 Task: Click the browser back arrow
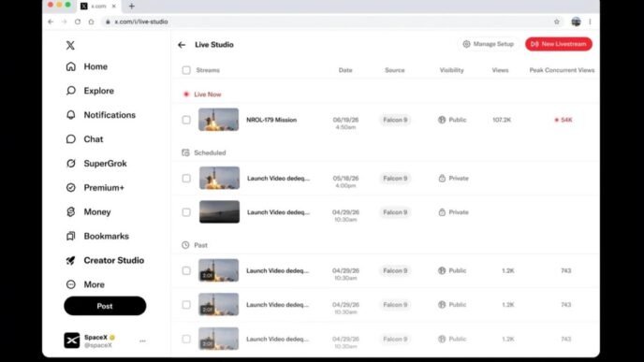tap(51, 22)
